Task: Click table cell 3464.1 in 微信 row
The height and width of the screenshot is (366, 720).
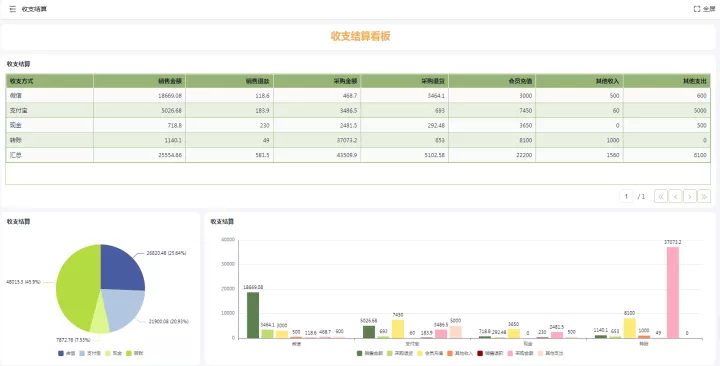Action: click(405, 96)
